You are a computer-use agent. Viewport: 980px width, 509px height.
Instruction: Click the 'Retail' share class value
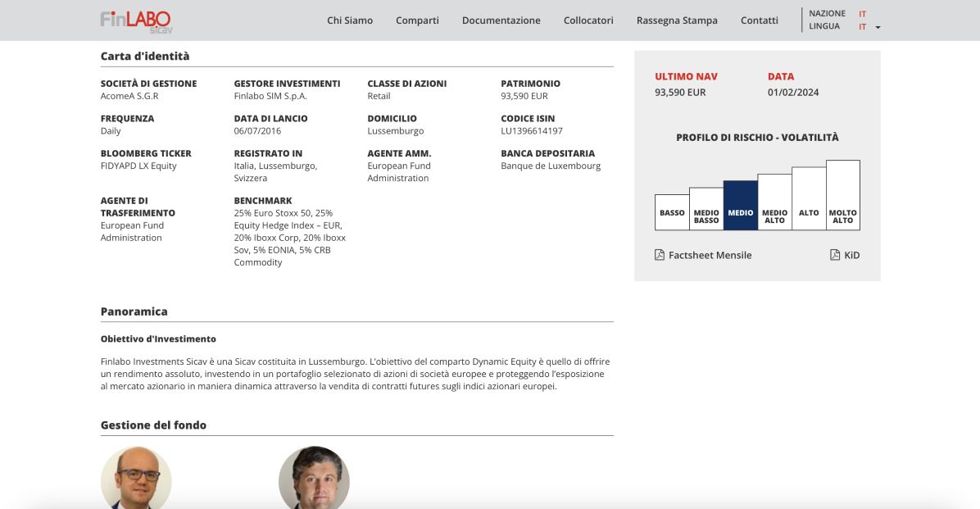(x=379, y=96)
